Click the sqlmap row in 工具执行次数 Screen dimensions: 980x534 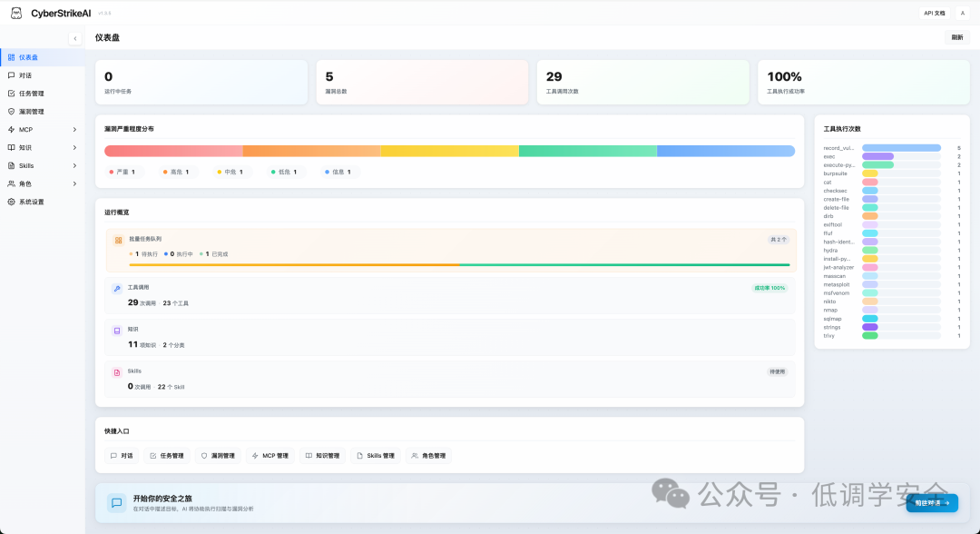click(892, 319)
